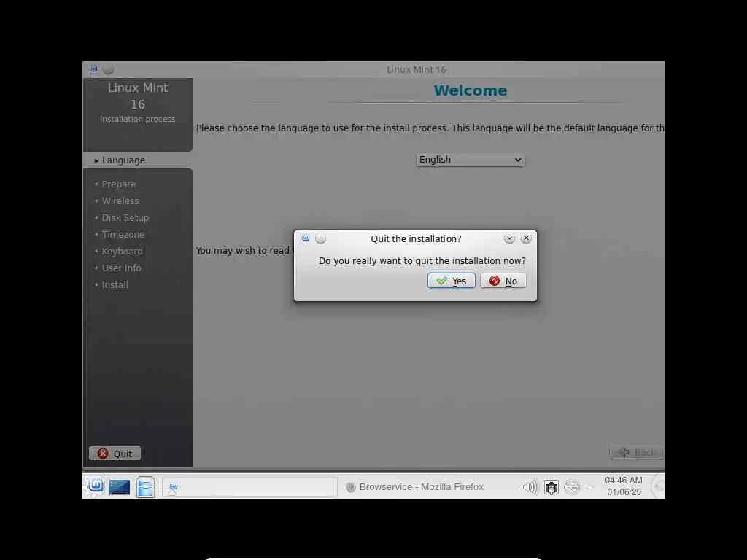Select the Timezone step
Viewport: 747px width, 560px height.
tap(123, 234)
